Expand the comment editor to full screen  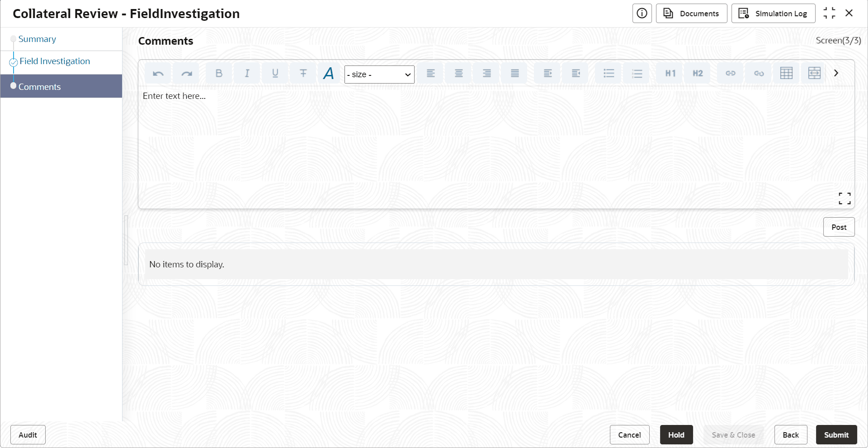pos(844,198)
